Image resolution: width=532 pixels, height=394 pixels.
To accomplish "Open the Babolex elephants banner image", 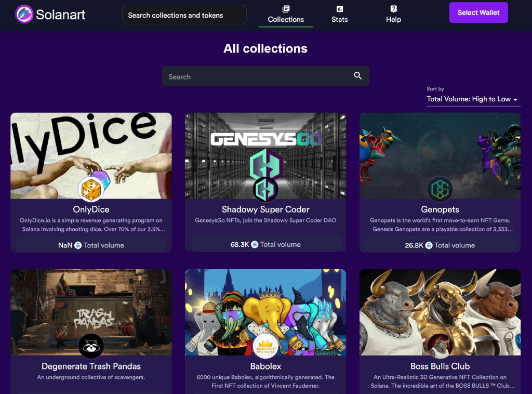I will tap(265, 312).
